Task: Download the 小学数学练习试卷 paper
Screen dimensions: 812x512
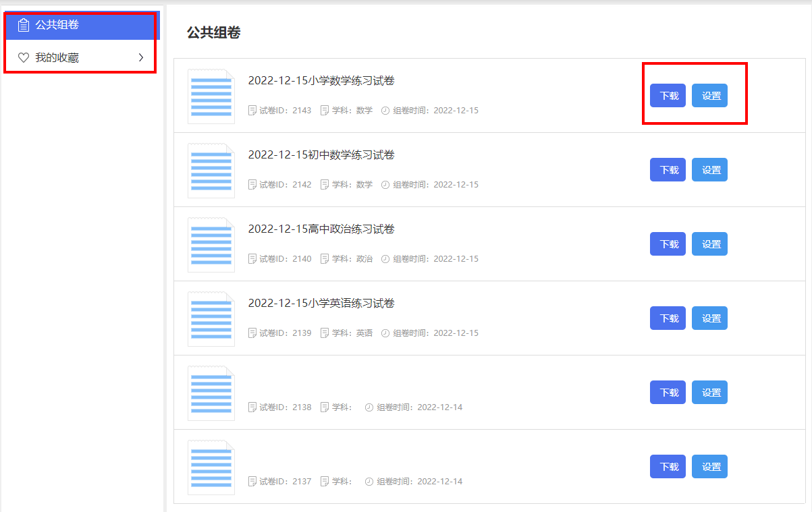Action: [x=668, y=96]
